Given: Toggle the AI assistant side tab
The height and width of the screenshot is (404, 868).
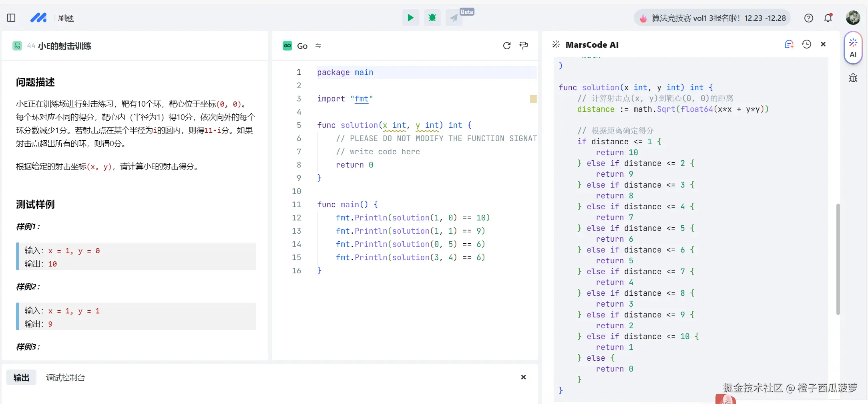Looking at the screenshot, I should coord(853,48).
